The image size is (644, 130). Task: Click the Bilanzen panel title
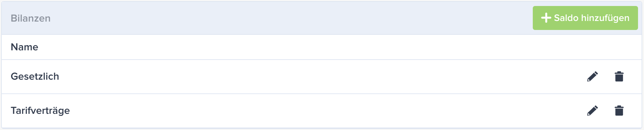pos(30,18)
